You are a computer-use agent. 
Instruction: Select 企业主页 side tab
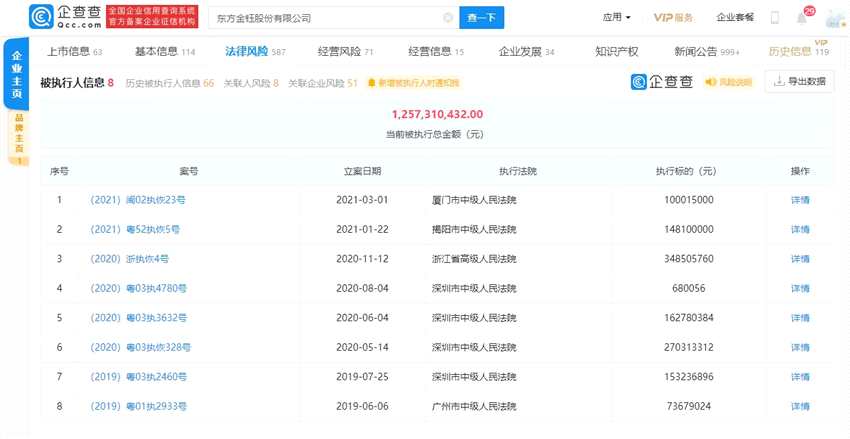[18, 74]
